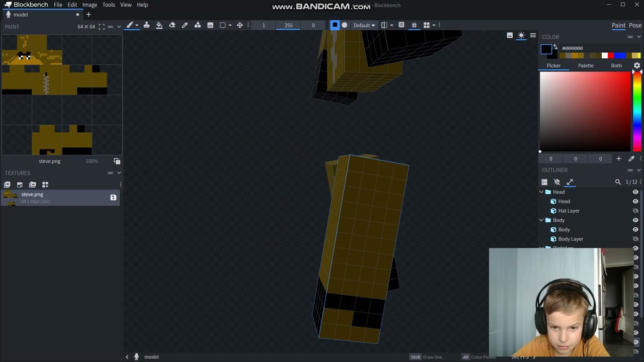Viewport: 644px width, 362px height.
Task: Pick the red palette color
Action: coord(611,55)
